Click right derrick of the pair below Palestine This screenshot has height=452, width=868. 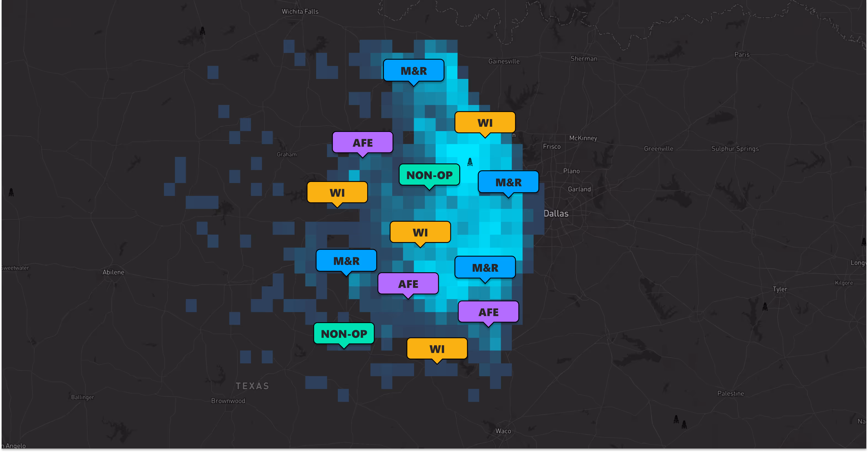684,424
